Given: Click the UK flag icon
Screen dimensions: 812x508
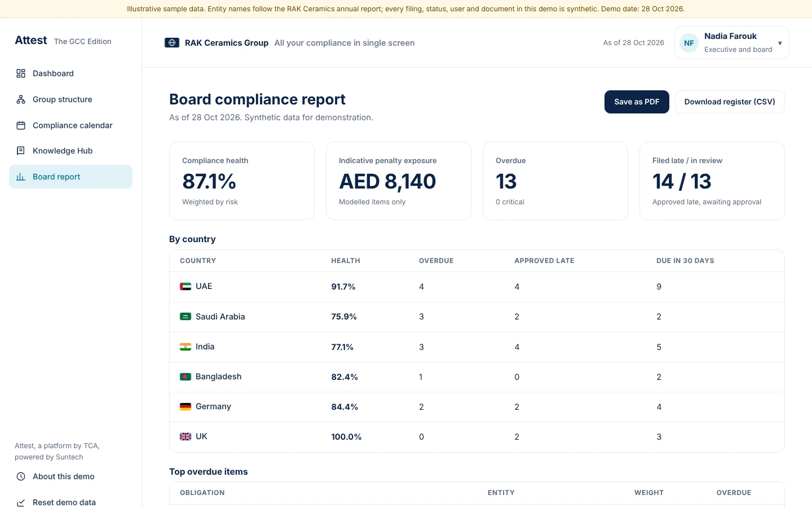Looking at the screenshot, I should [x=186, y=436].
